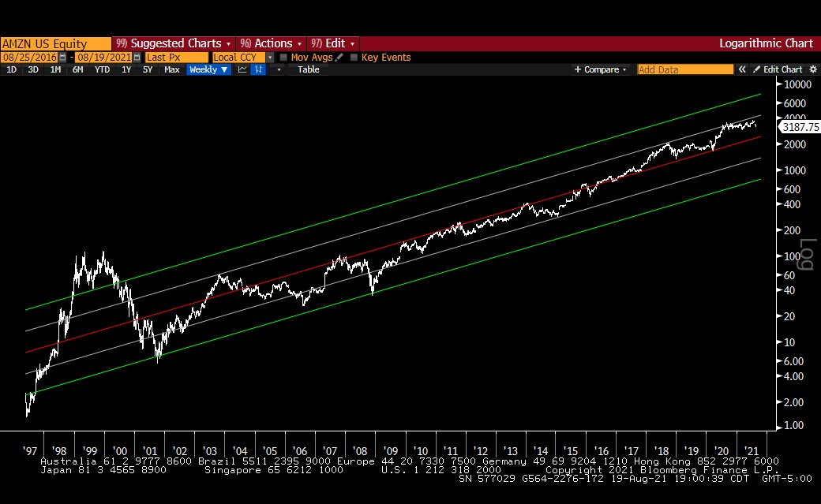
Task: Toggle the 5Y range button
Action: [148, 69]
